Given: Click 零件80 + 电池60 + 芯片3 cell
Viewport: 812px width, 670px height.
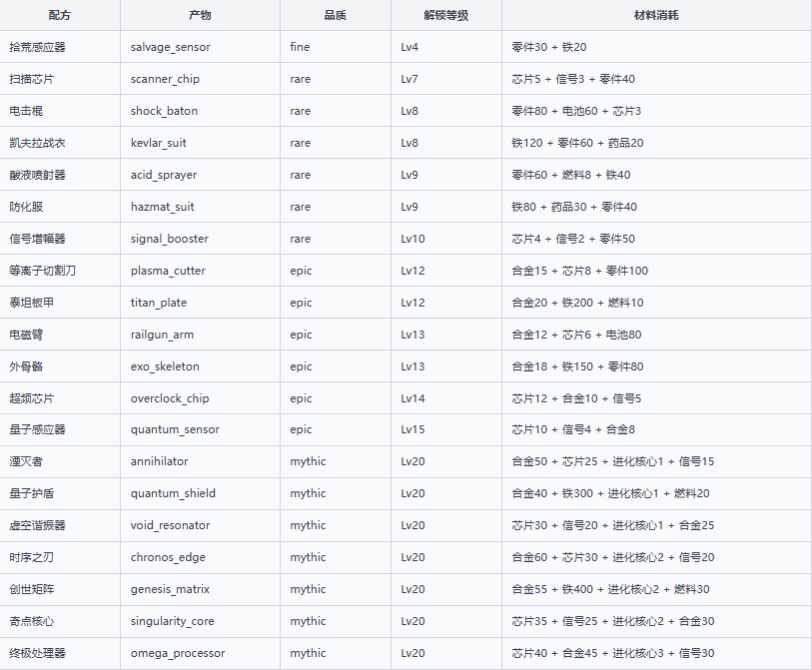Looking at the screenshot, I should 656,111.
